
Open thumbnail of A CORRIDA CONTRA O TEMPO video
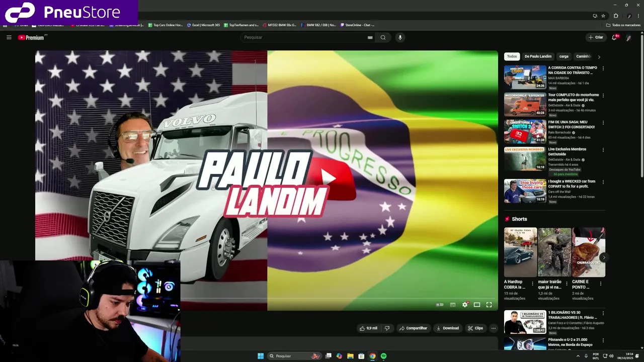(525, 77)
